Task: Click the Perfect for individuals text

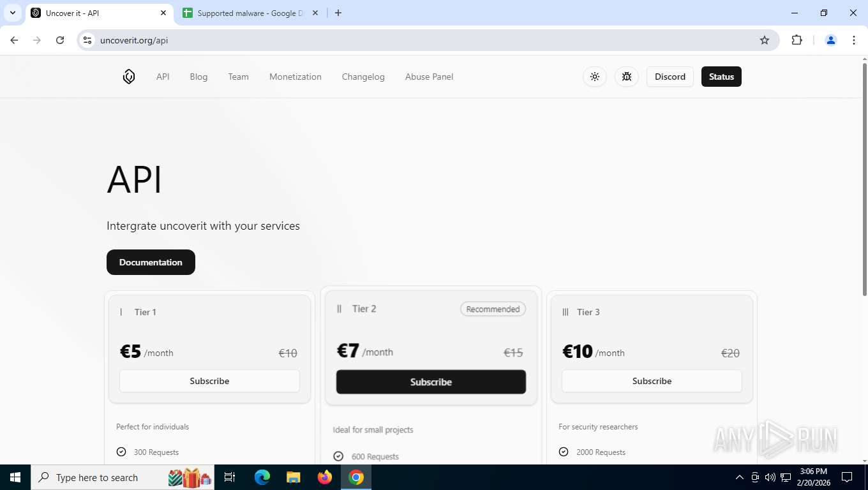Action: tap(153, 426)
